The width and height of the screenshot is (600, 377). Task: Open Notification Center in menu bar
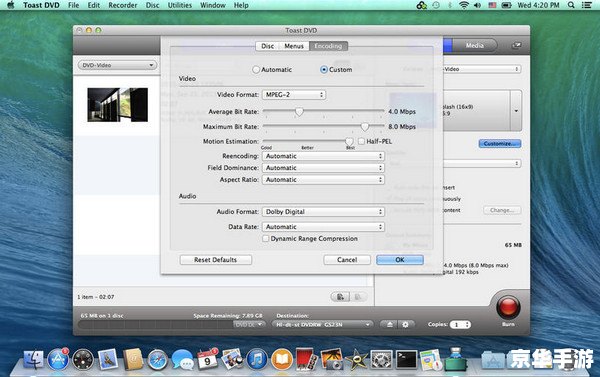pyautogui.click(x=586, y=5)
